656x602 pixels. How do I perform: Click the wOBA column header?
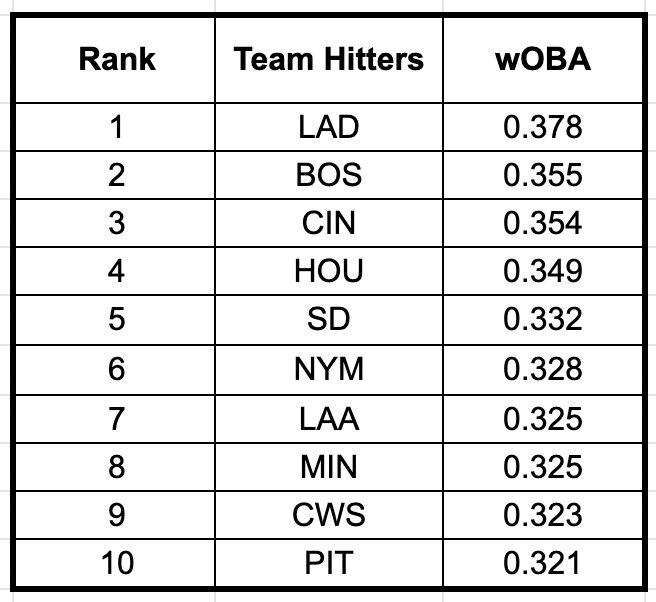(543, 58)
